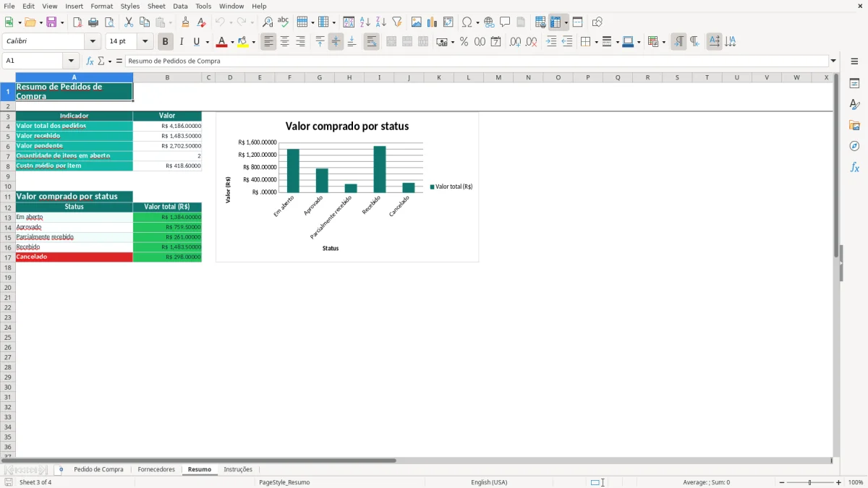Expand the borders dropdown arrow
Image resolution: width=868 pixels, height=488 pixels.
coord(596,42)
